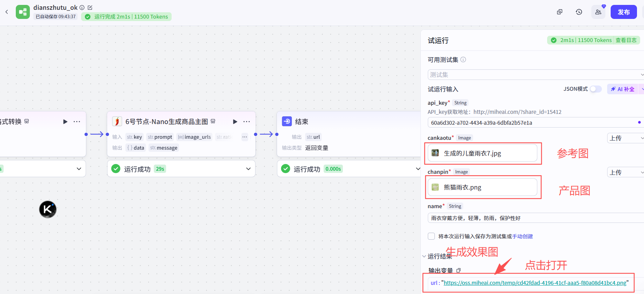
Task: Expand 结束 node 运行成功 0.000s result
Action: click(418, 169)
